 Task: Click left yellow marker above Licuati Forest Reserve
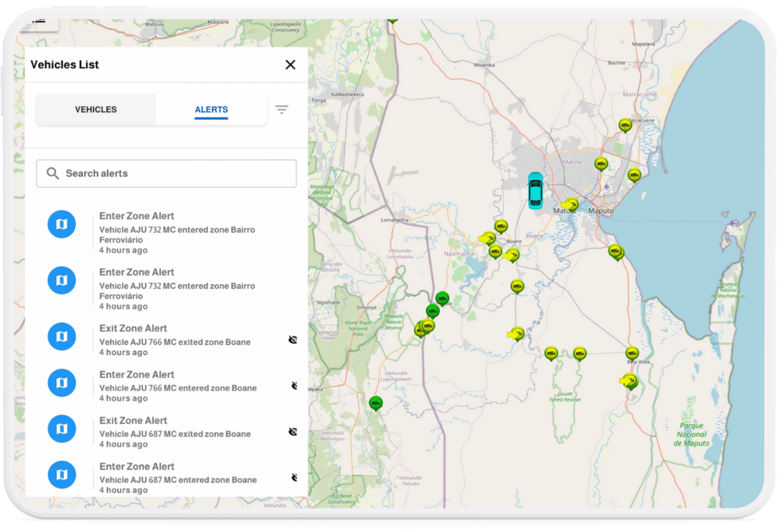tap(551, 353)
